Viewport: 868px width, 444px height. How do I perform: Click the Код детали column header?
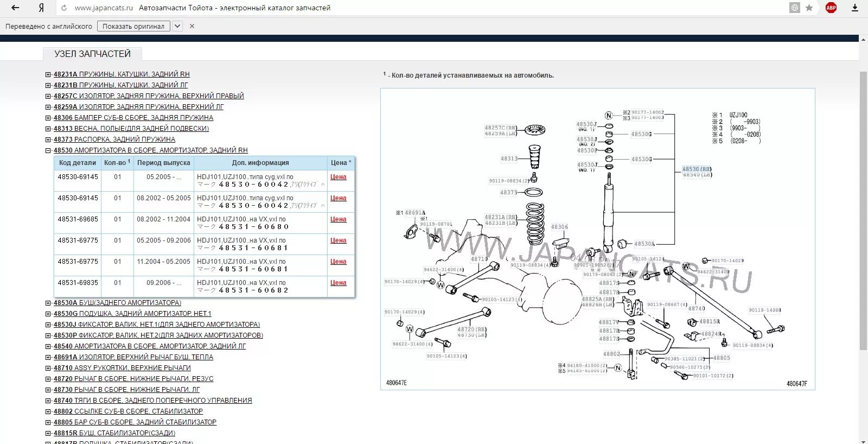click(77, 163)
